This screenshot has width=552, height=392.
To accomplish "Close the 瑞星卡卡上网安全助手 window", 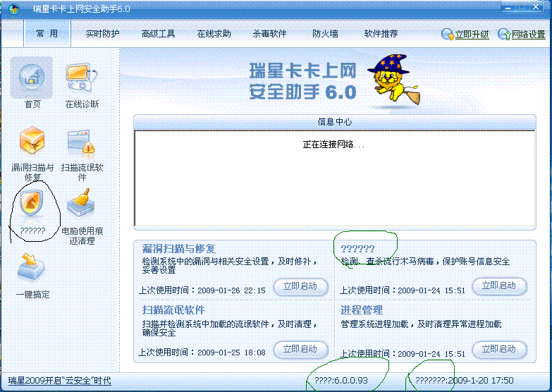I will tap(536, 8).
